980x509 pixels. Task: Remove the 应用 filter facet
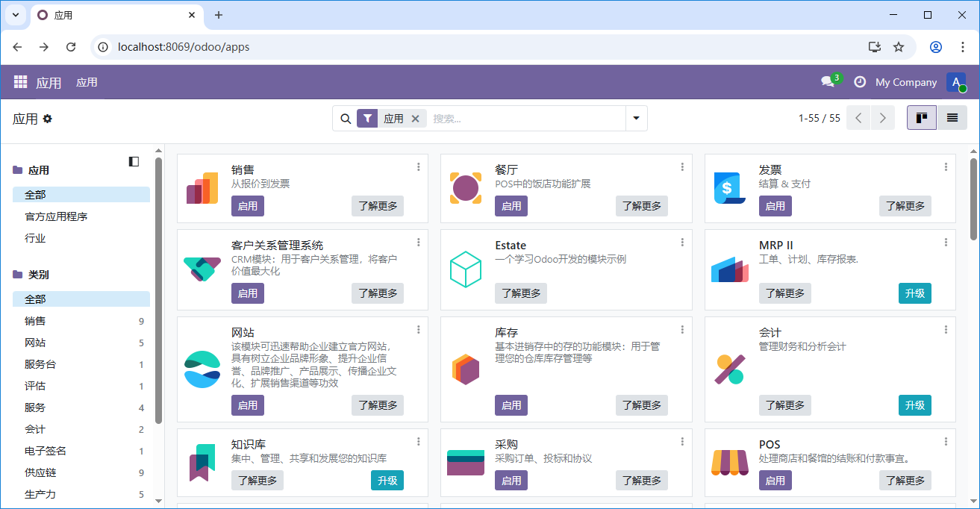click(416, 119)
